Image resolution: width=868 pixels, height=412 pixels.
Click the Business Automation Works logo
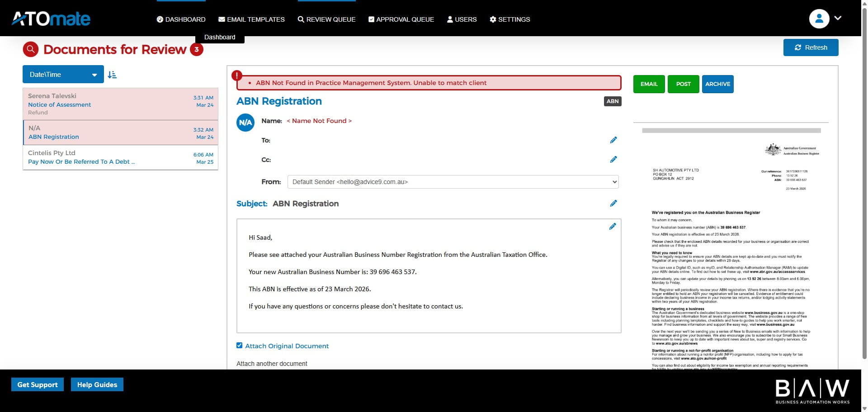click(812, 391)
